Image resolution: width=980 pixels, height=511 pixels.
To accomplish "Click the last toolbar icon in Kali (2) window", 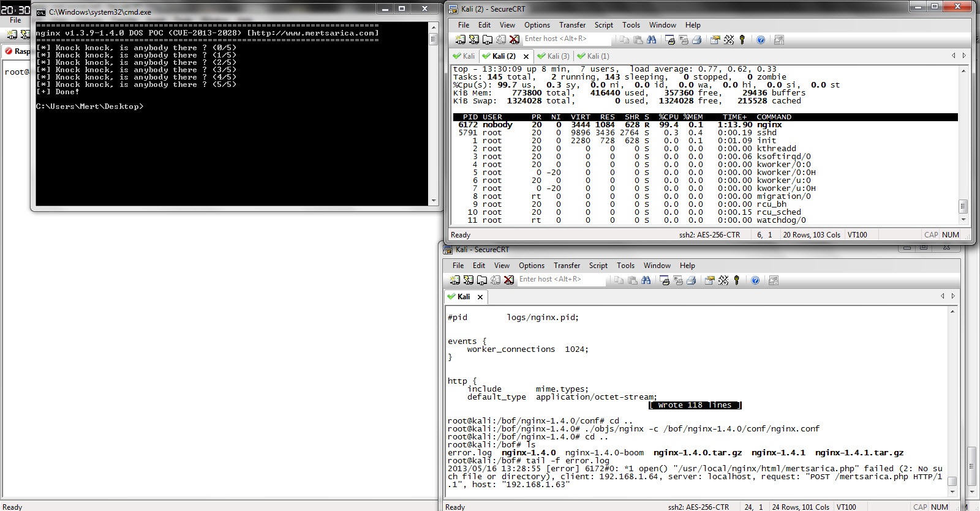I will point(779,39).
